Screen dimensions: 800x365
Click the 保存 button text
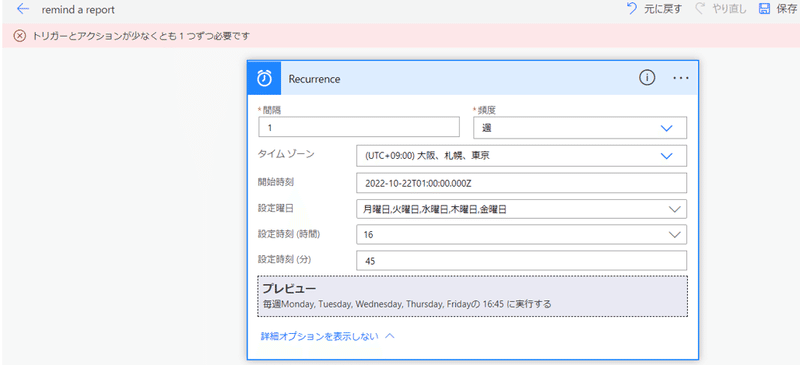[786, 9]
